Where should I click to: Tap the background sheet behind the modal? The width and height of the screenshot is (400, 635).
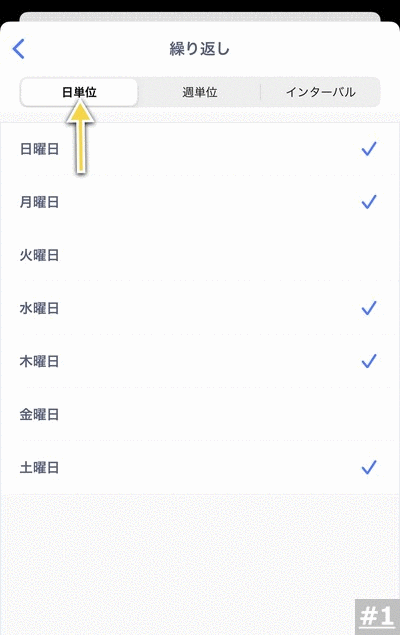200,17
